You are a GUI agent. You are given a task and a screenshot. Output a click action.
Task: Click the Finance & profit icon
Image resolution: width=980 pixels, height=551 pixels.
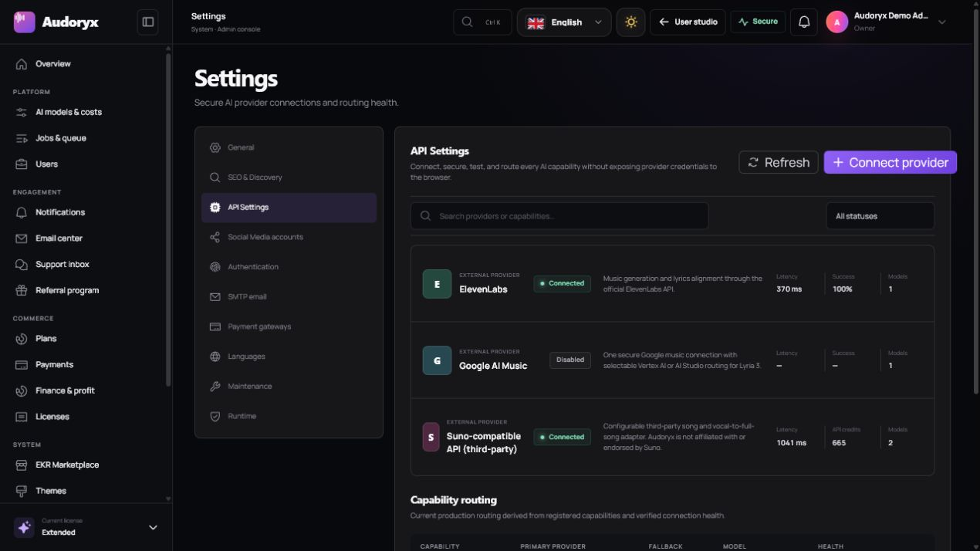point(22,391)
